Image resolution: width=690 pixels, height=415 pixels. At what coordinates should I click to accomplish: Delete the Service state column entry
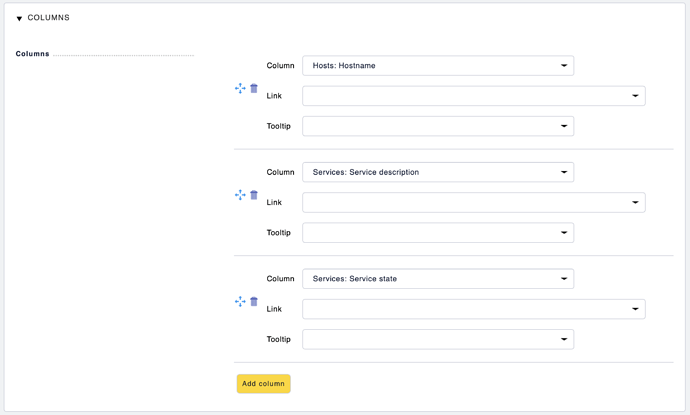pos(254,301)
